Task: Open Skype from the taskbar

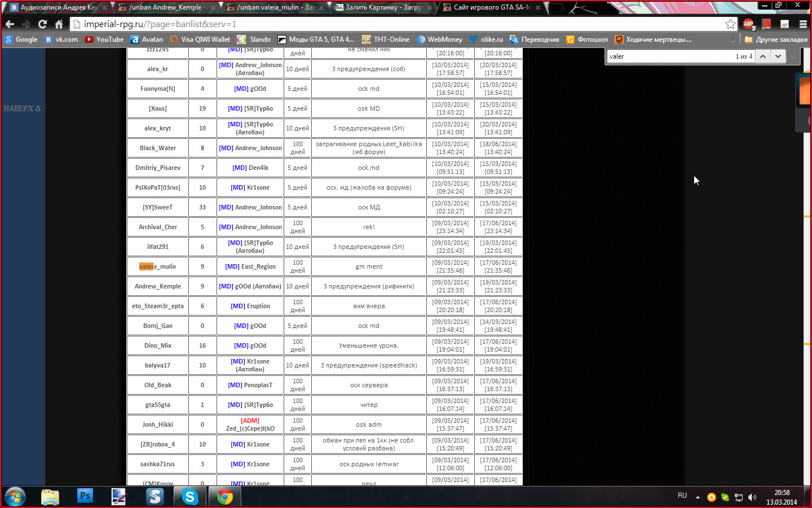Action: [x=190, y=497]
